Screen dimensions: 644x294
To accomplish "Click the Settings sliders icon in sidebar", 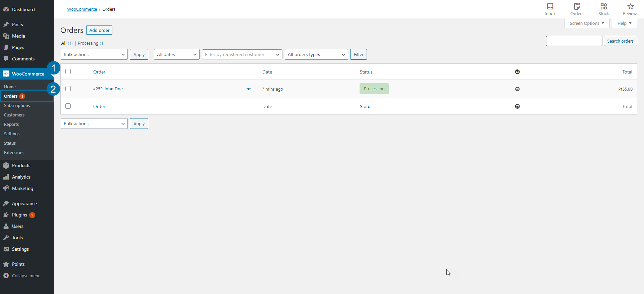I will pos(6,249).
